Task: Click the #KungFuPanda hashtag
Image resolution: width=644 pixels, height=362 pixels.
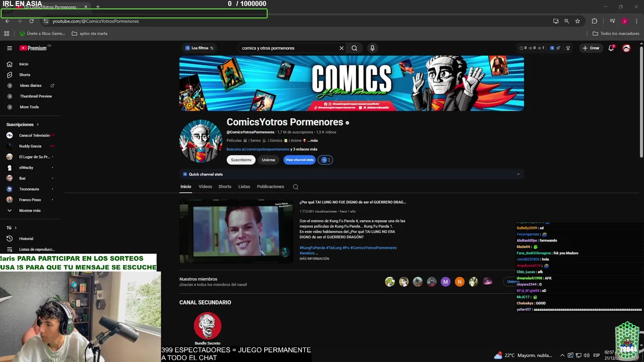Action: (312, 248)
